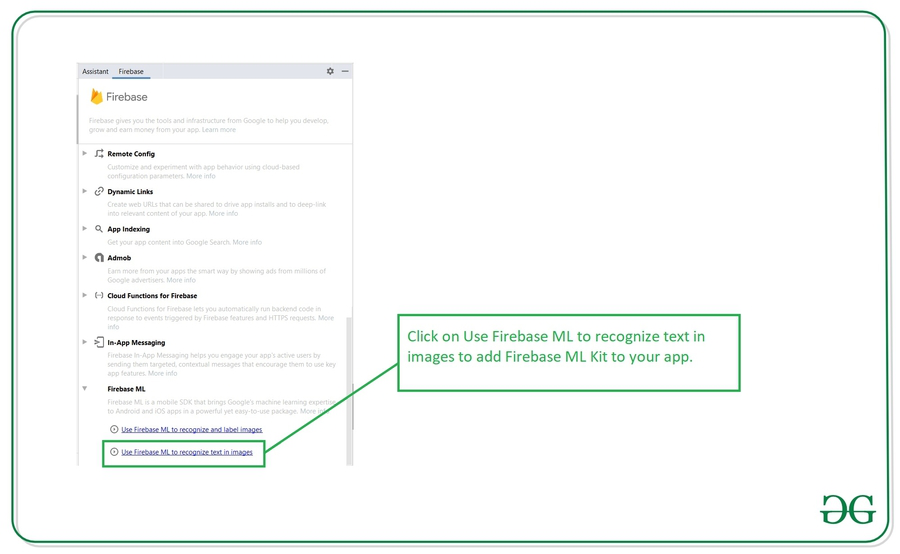Click the Admob icon
Viewport: 900px width, 554px height.
coord(99,257)
